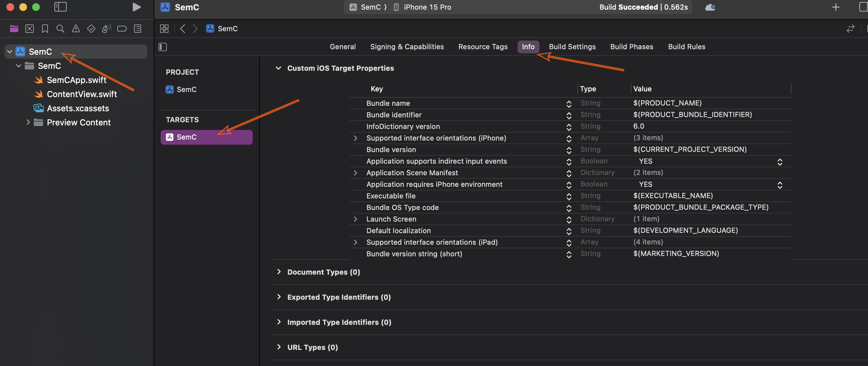Viewport: 868px width, 366px height.
Task: Edit the $(MARKETING_VERSION) value
Action: 676,254
